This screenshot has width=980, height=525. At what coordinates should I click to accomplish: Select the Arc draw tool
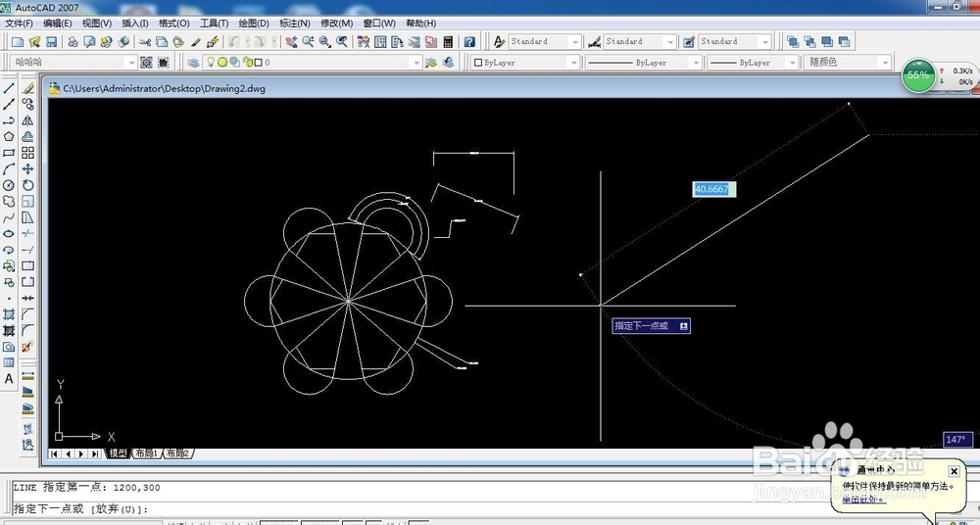[x=9, y=168]
